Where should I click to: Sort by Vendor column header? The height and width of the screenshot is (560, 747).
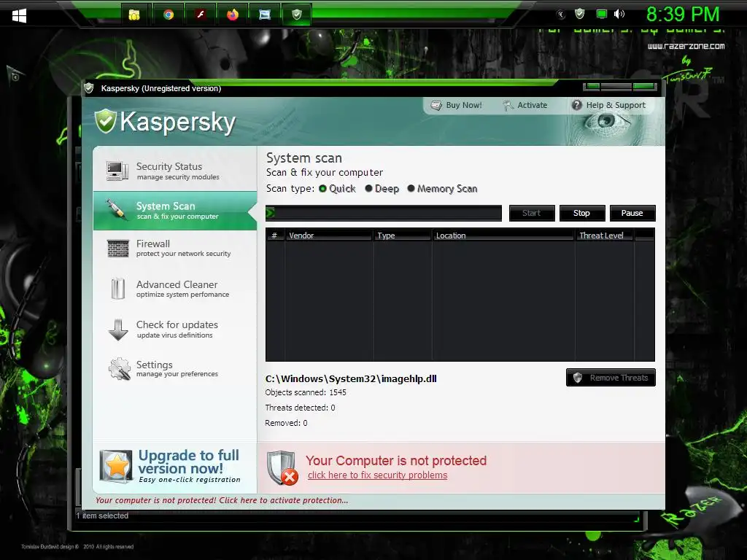coord(329,236)
